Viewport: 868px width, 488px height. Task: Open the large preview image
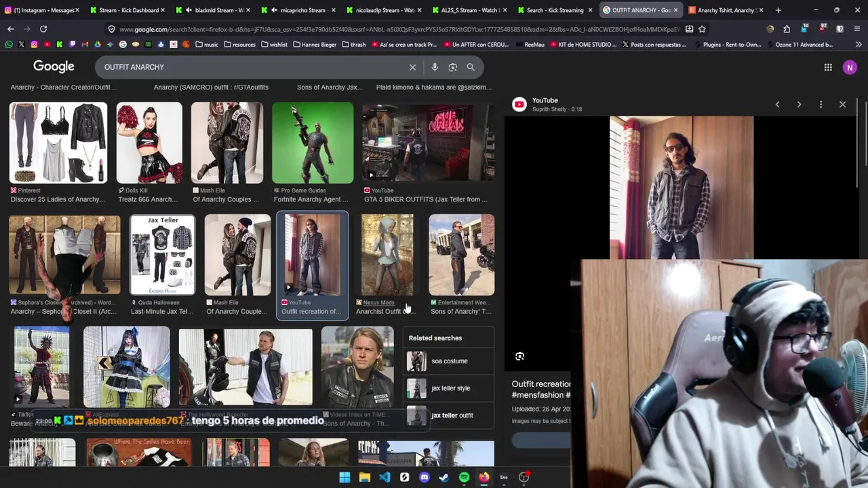(681, 187)
